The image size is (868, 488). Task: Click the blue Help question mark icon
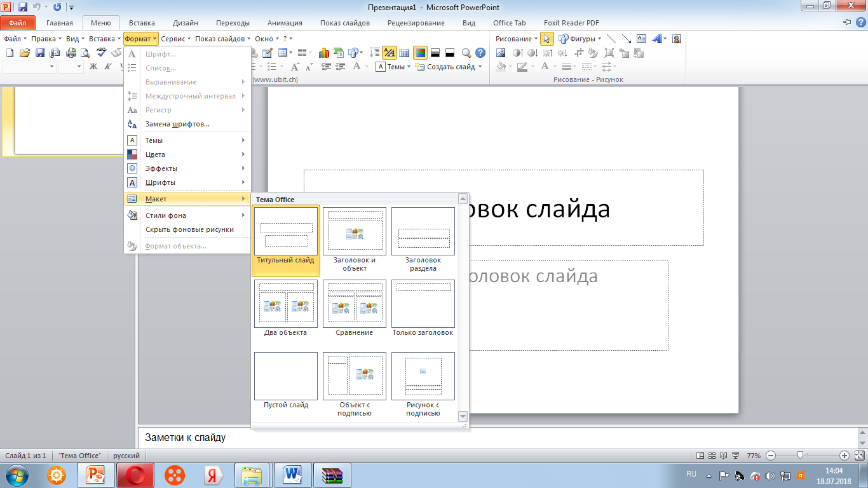480,53
